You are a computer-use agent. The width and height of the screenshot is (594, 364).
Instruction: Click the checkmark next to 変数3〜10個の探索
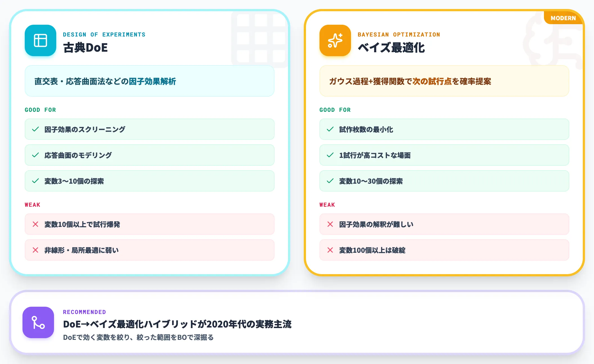pyautogui.click(x=35, y=181)
